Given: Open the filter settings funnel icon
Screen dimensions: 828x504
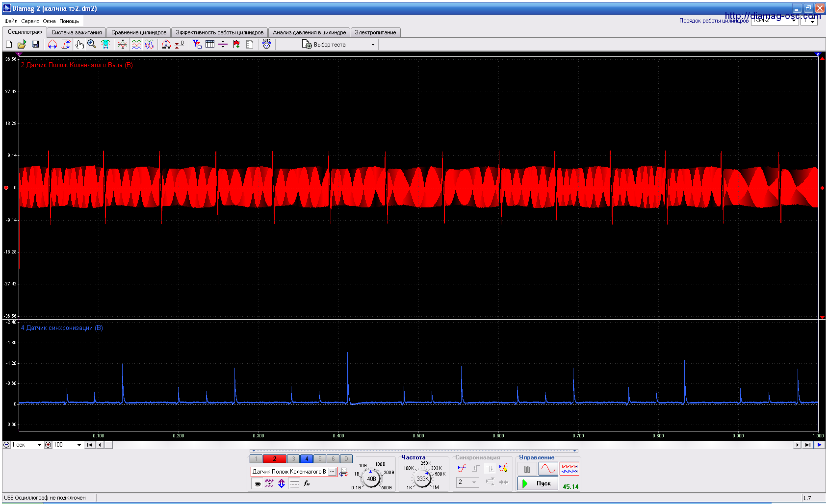Looking at the screenshot, I should click(197, 44).
